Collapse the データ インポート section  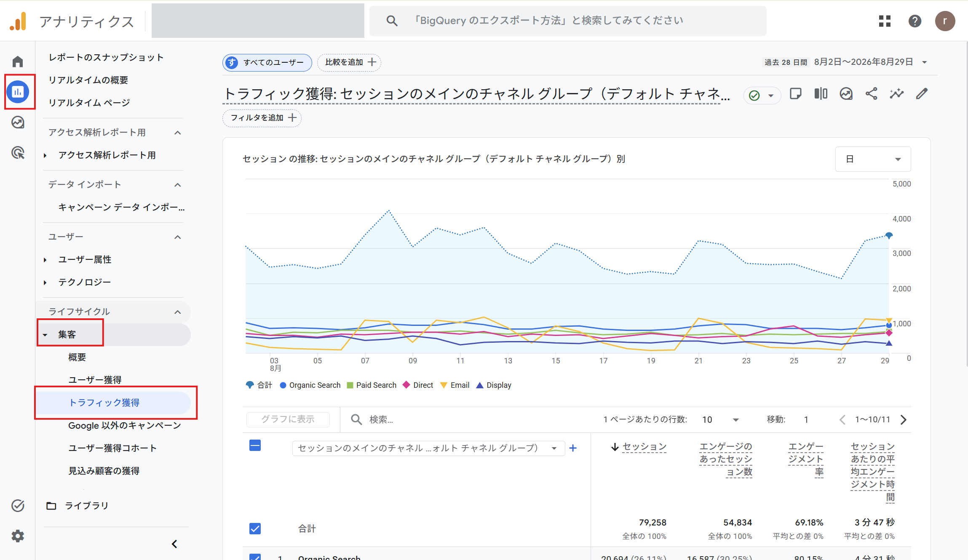point(178,185)
